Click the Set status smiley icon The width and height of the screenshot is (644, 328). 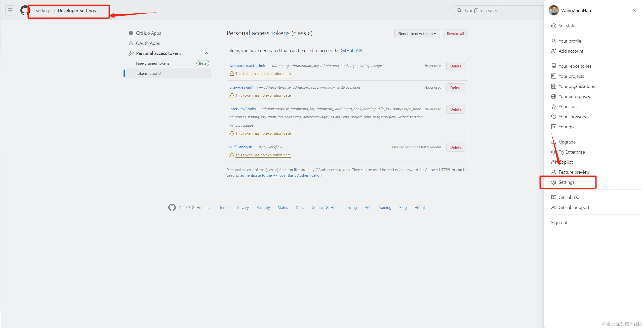click(553, 26)
